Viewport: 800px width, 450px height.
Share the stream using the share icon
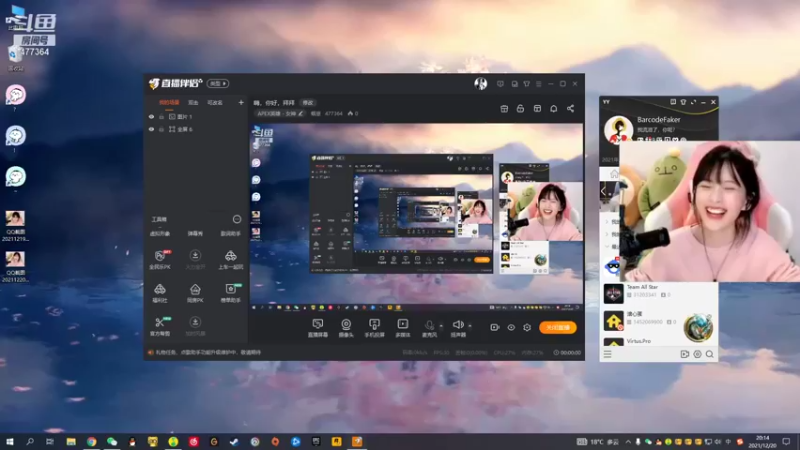tap(570, 109)
